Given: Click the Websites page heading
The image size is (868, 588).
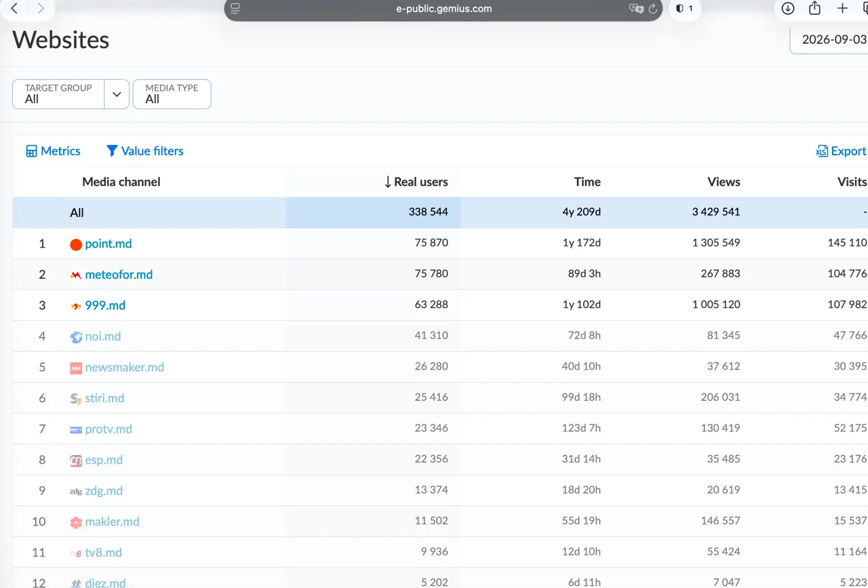Looking at the screenshot, I should click(x=61, y=40).
